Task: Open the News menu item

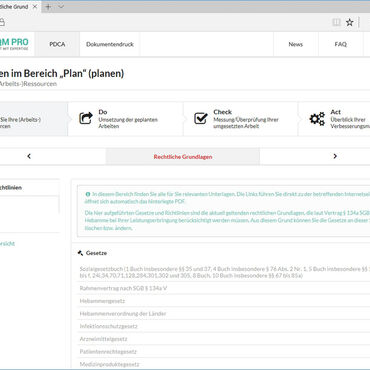Action: pyautogui.click(x=296, y=44)
